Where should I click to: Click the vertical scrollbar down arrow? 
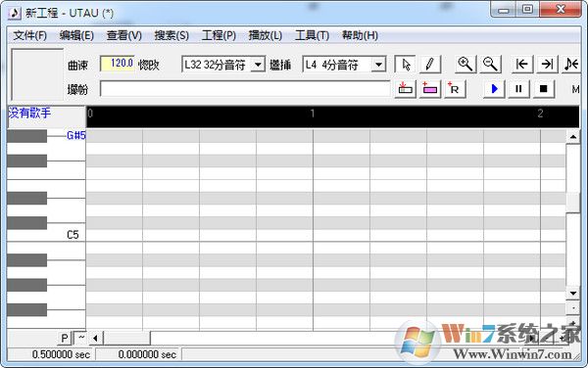572,293
